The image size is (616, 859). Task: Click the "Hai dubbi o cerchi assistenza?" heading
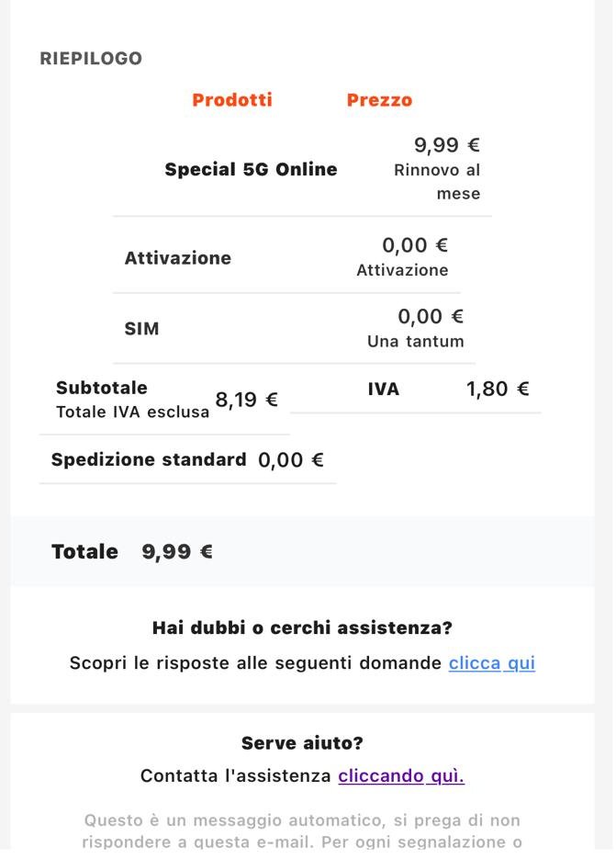(302, 627)
